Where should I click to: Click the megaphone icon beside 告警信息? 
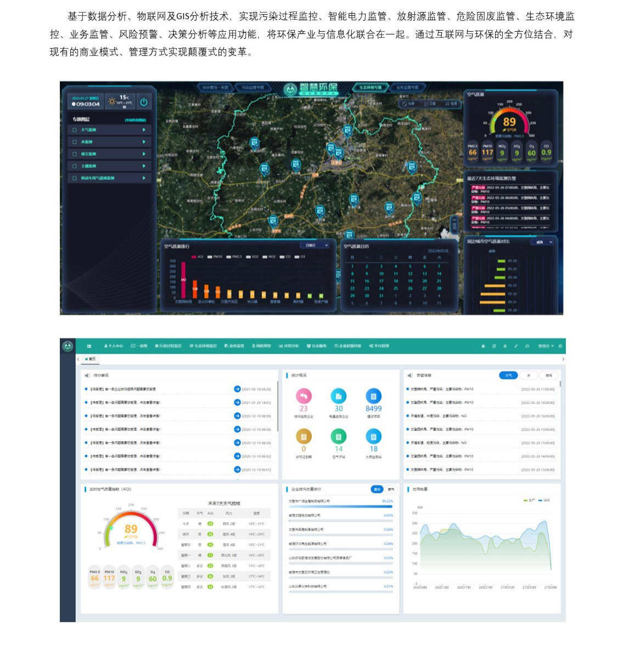pyautogui.click(x=410, y=375)
